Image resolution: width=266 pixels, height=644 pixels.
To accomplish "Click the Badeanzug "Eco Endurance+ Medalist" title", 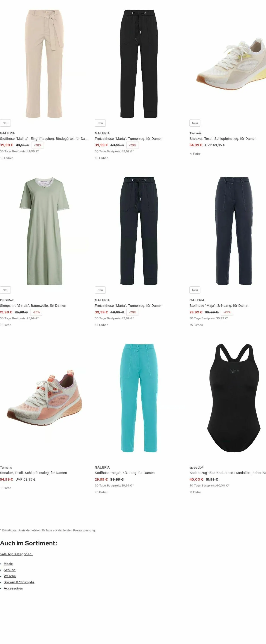I will 228,473.
